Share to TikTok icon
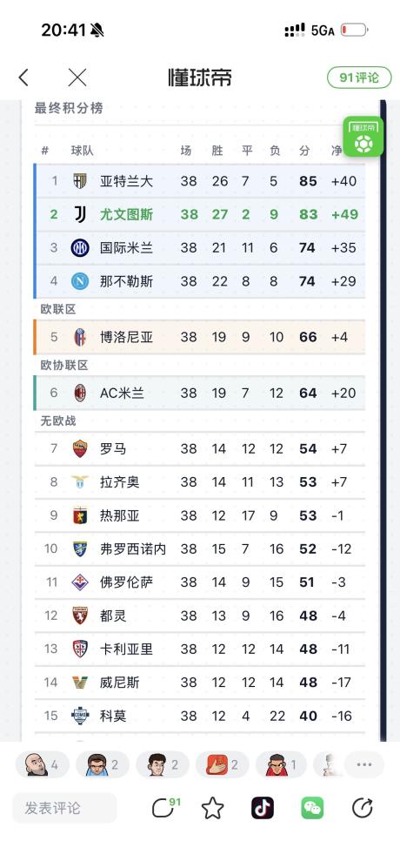 point(263,808)
